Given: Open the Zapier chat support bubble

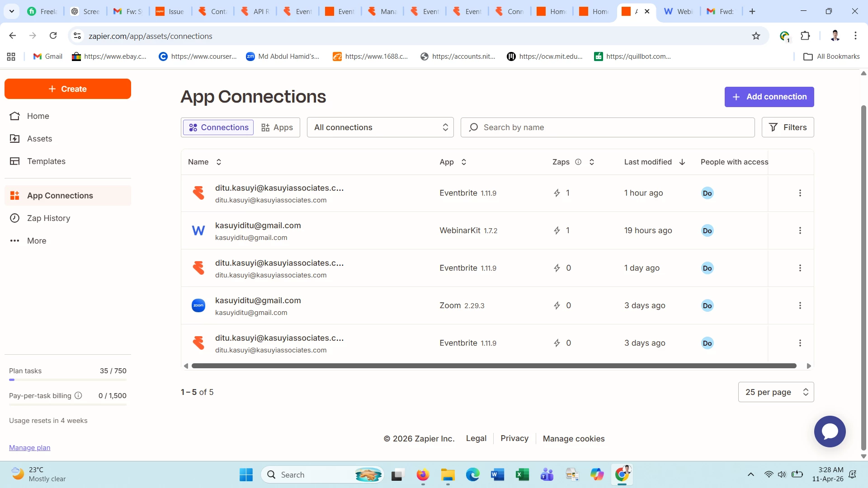Looking at the screenshot, I should point(830,432).
